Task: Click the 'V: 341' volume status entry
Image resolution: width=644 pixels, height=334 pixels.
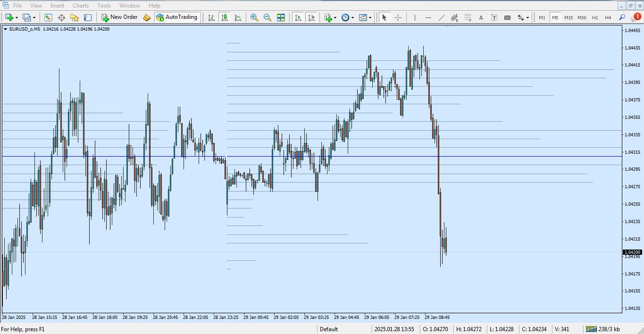Action: point(562,329)
